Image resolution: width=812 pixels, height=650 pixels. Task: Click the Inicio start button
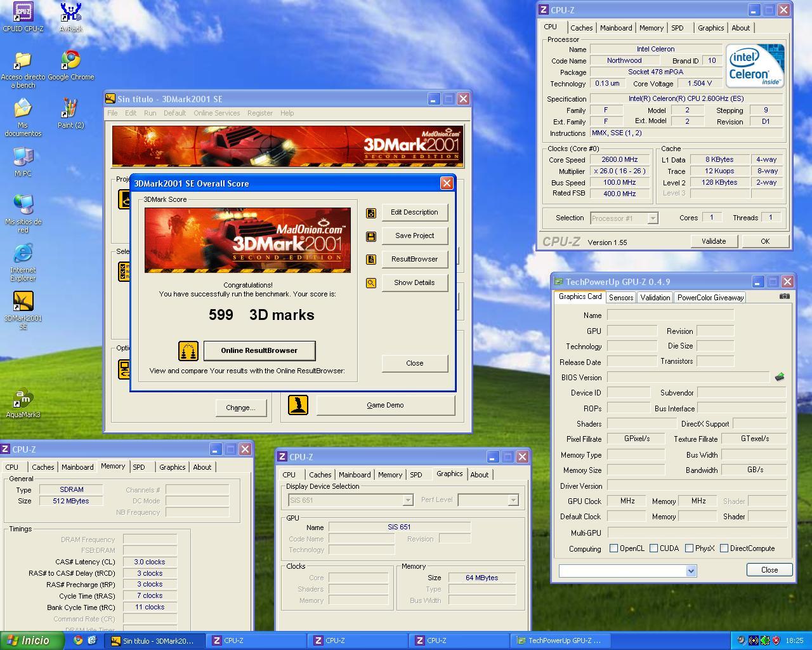(x=32, y=640)
